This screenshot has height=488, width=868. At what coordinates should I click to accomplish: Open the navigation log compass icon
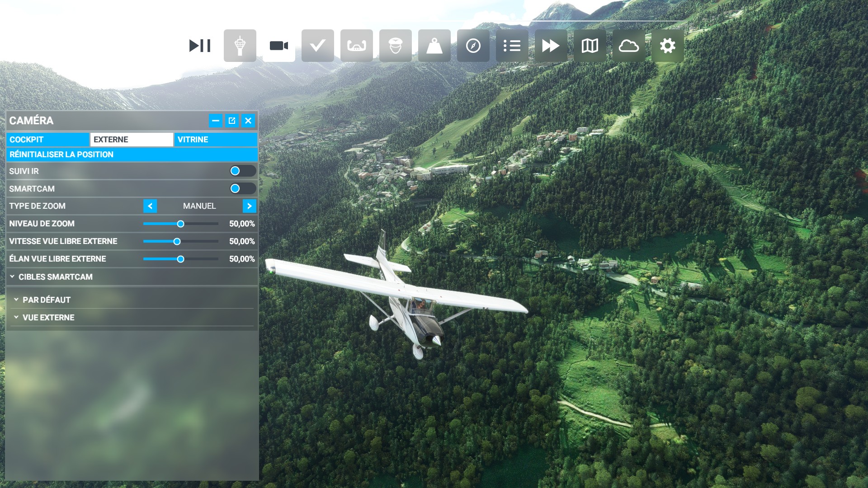473,46
